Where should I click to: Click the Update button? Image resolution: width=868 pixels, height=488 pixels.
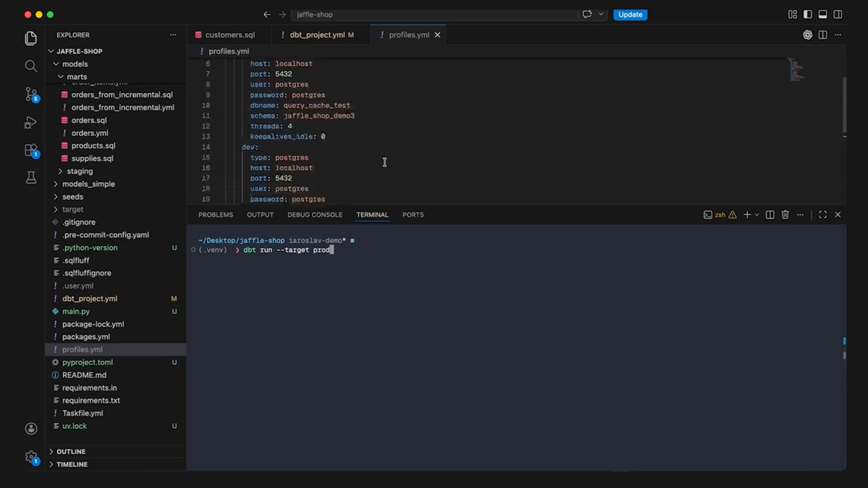[630, 14]
